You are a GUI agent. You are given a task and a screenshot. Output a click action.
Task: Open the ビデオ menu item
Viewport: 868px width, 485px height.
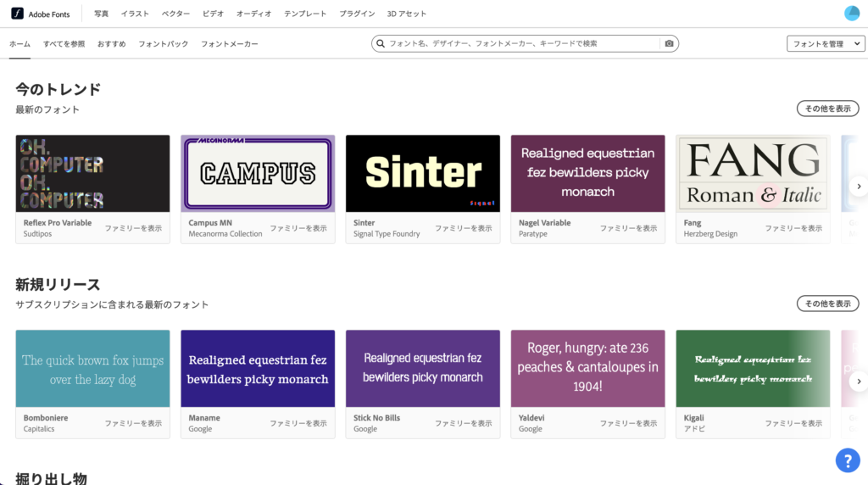pyautogui.click(x=213, y=14)
